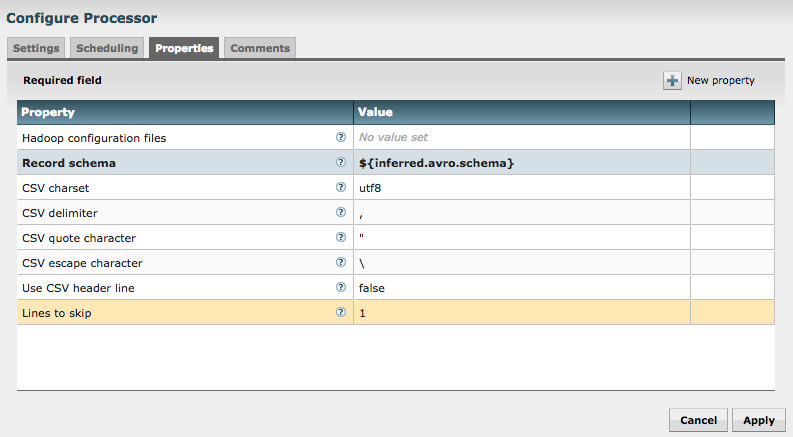
Task: Edit the Lines to skip value
Action: (x=521, y=313)
